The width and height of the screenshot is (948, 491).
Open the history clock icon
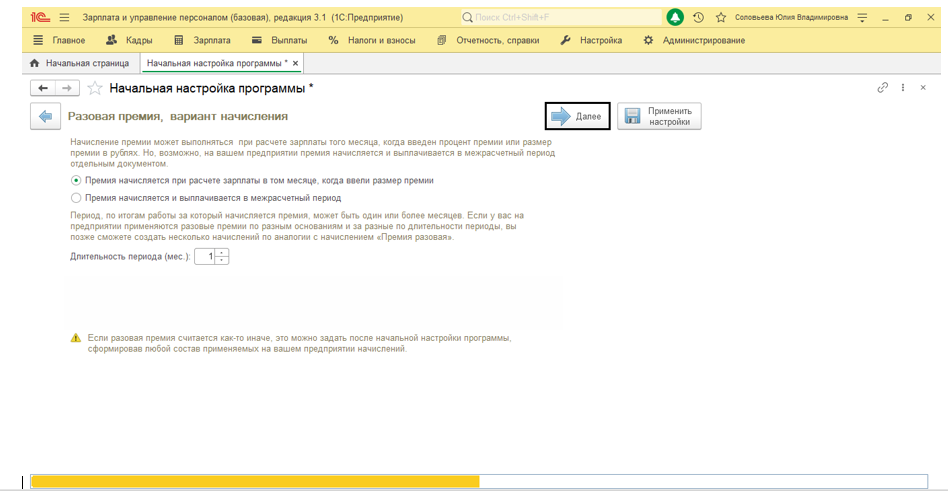pyautogui.click(x=698, y=17)
